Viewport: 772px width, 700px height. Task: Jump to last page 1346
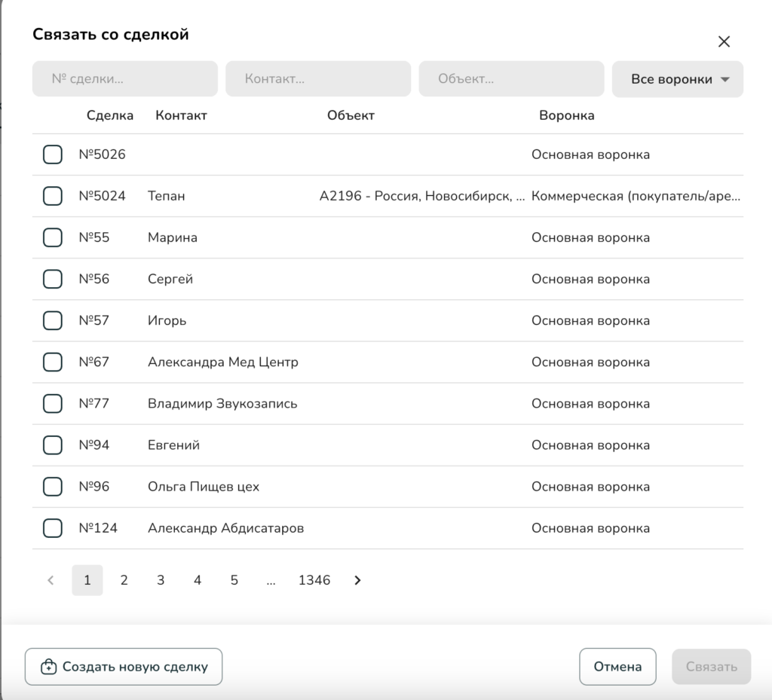click(314, 580)
